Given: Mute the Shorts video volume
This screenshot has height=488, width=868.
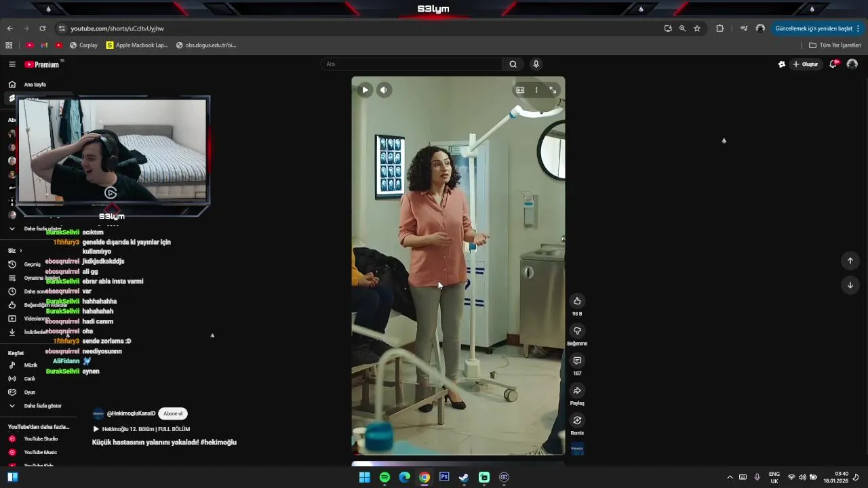Looking at the screenshot, I should (384, 89).
